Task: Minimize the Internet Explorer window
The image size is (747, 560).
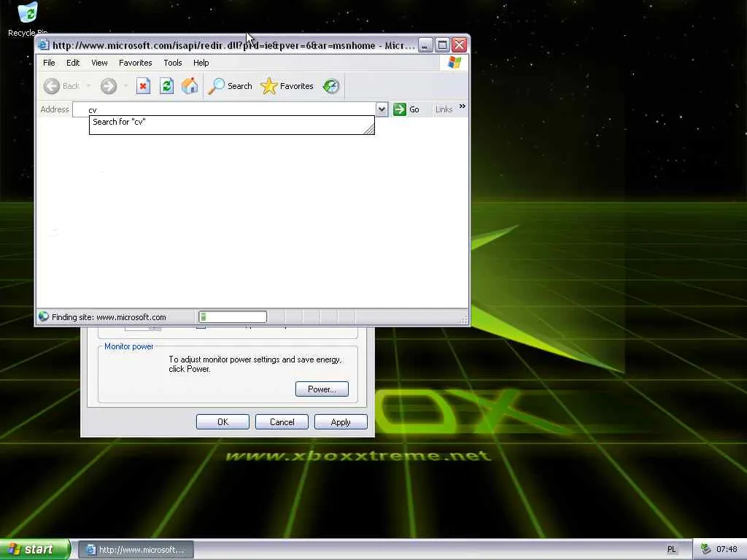Action: 425,45
